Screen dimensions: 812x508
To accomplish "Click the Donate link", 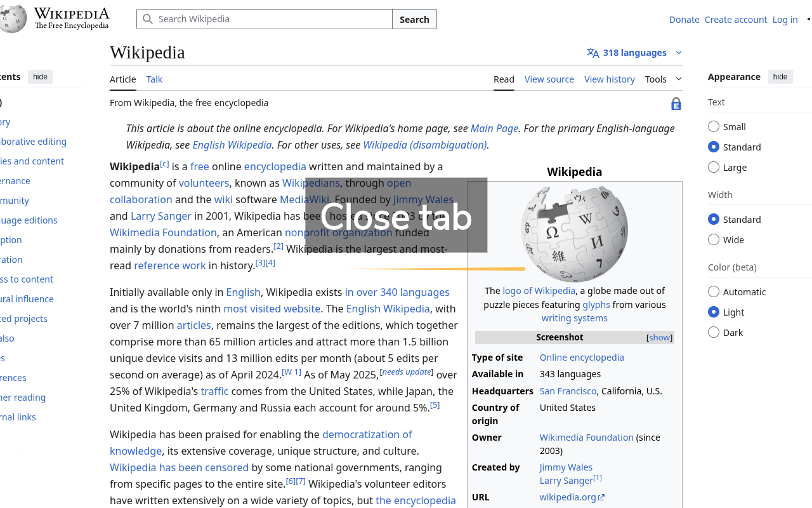I will click(684, 19).
